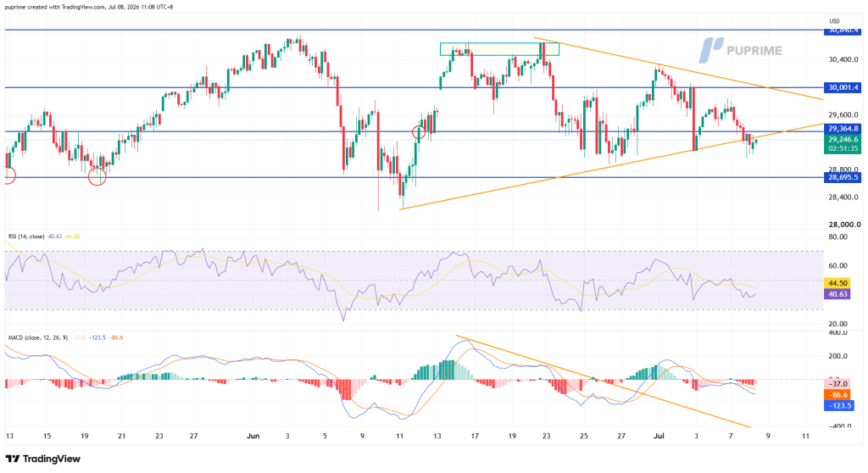Click the countdown timer 02:51:35
Image resolution: width=868 pixels, height=473 pixels.
point(843,149)
